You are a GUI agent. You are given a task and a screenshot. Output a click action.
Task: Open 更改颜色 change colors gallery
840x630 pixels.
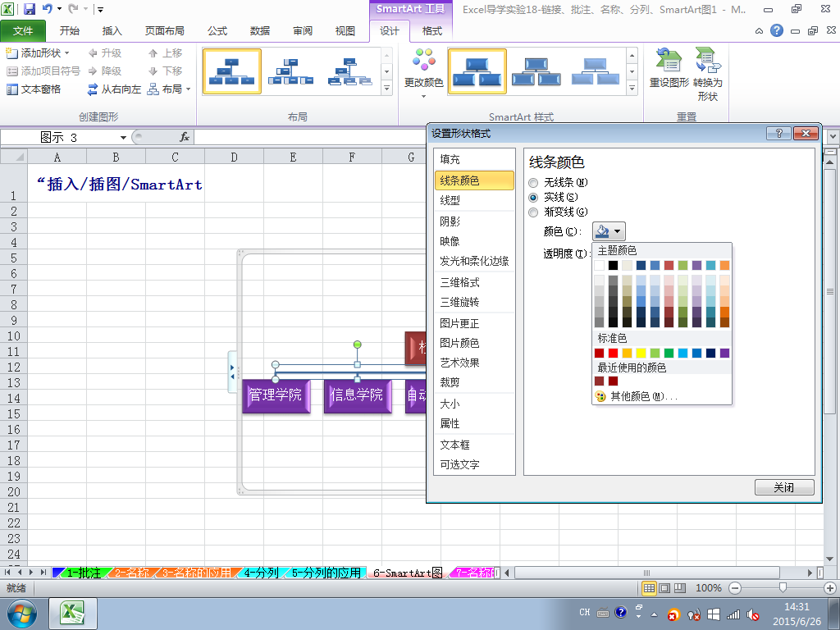(x=423, y=73)
